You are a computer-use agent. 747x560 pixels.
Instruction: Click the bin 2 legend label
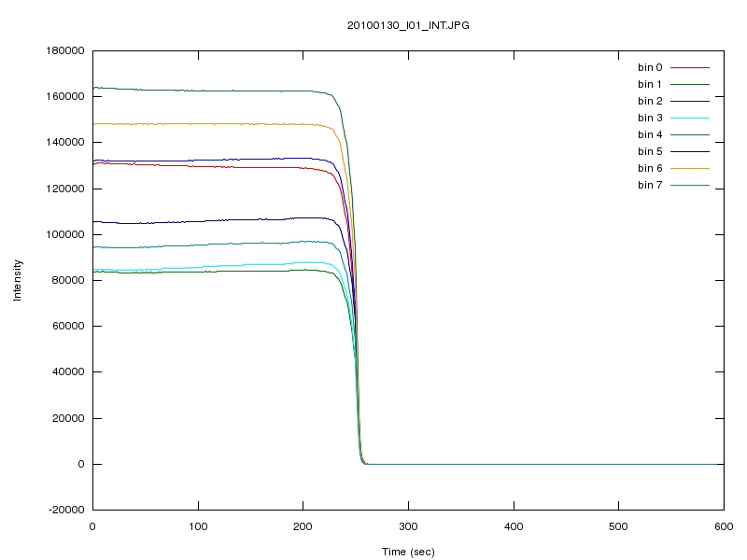tap(650, 101)
